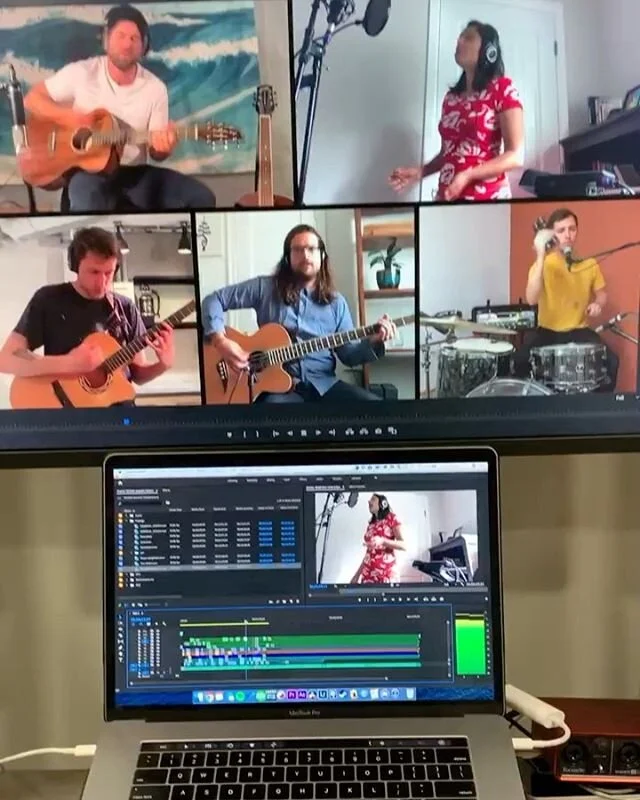Sort the Project panel by the Name column header
640x800 pixels.
(x=129, y=511)
